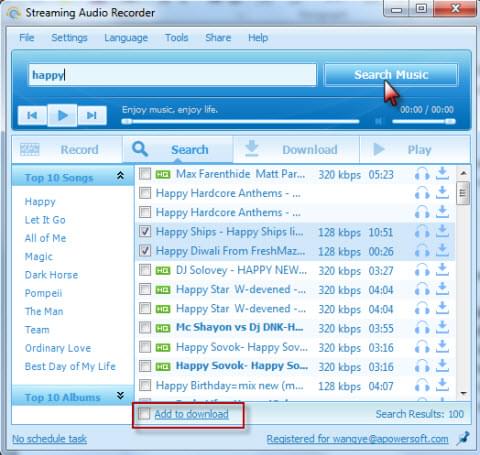Click HQ badge on Max Farenthide row

[x=163, y=174]
